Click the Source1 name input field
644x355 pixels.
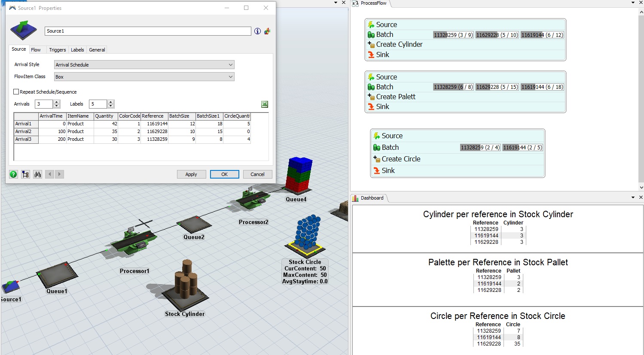click(147, 31)
